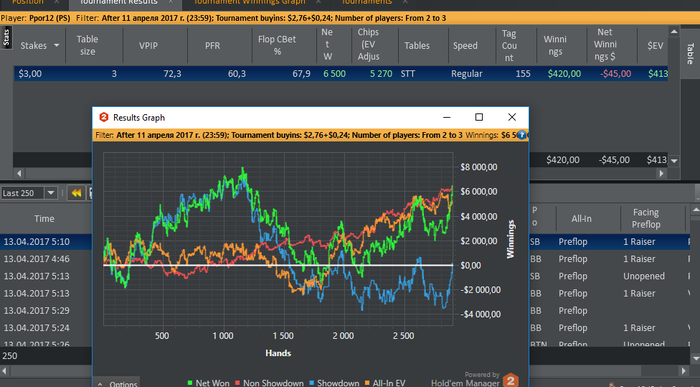
Task: Open the Stakes column dropdown arrow
Action: point(57,46)
